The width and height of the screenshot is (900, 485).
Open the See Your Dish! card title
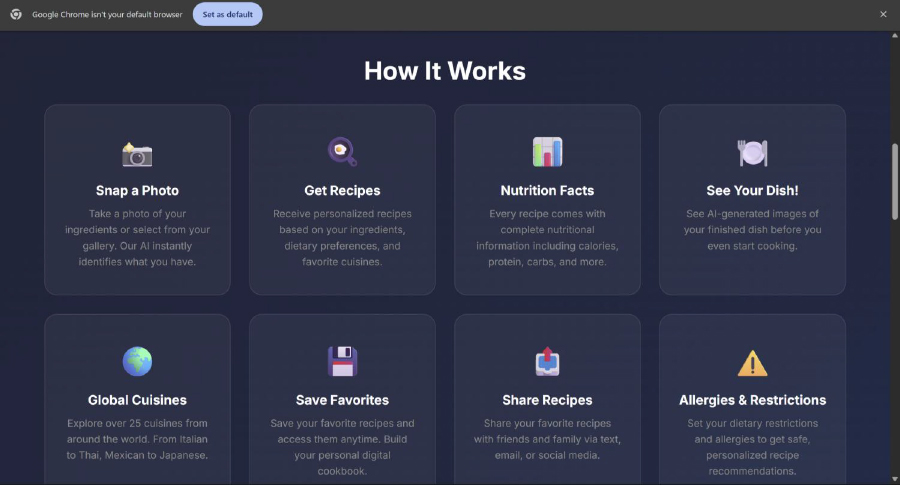tap(752, 190)
